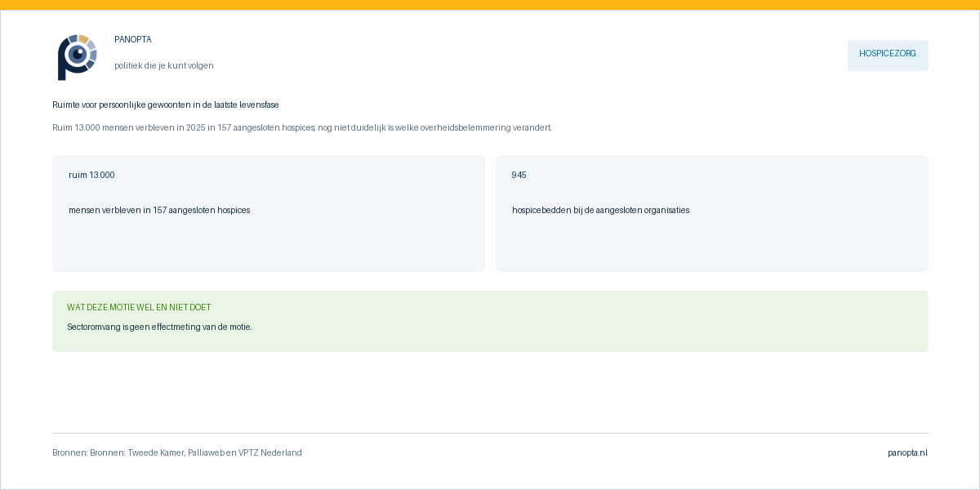Image resolution: width=980 pixels, height=490 pixels.
Task: Select sentence 'Sectoromvang is geen effectmeting van de motie'
Action: pyautogui.click(x=159, y=327)
